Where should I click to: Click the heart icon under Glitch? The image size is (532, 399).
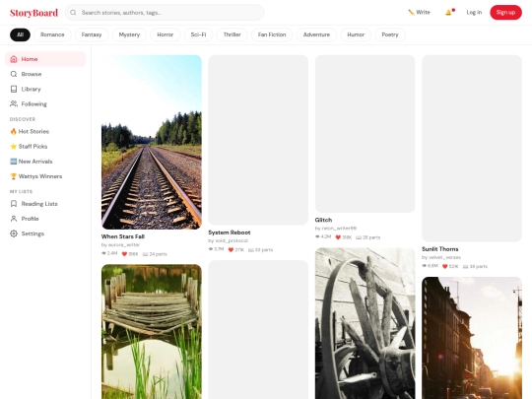pos(338,237)
